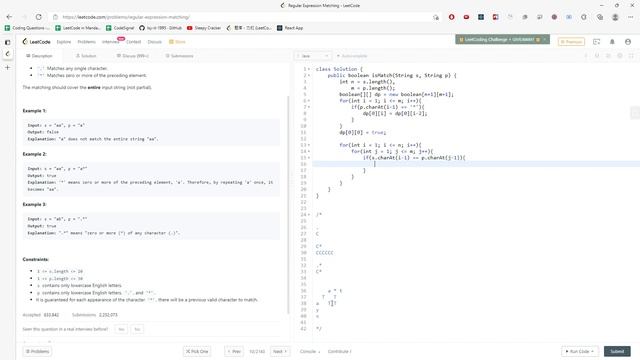Open the Contest menu
Viewport: 640px width, 360px height.
(x=133, y=42)
